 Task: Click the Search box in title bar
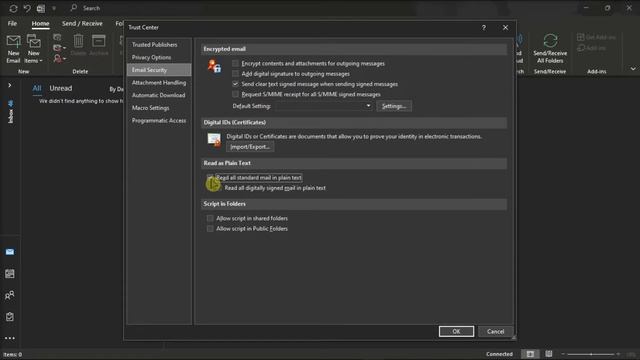tap(91, 8)
